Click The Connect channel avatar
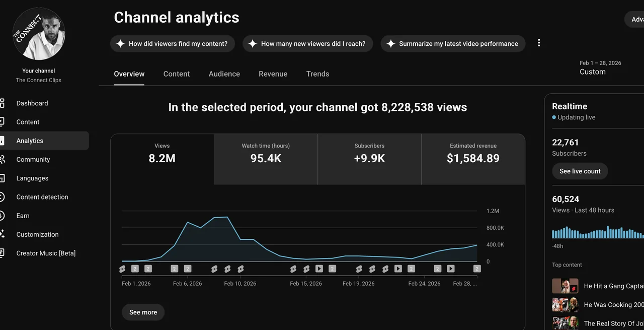The width and height of the screenshot is (644, 330). (39, 34)
